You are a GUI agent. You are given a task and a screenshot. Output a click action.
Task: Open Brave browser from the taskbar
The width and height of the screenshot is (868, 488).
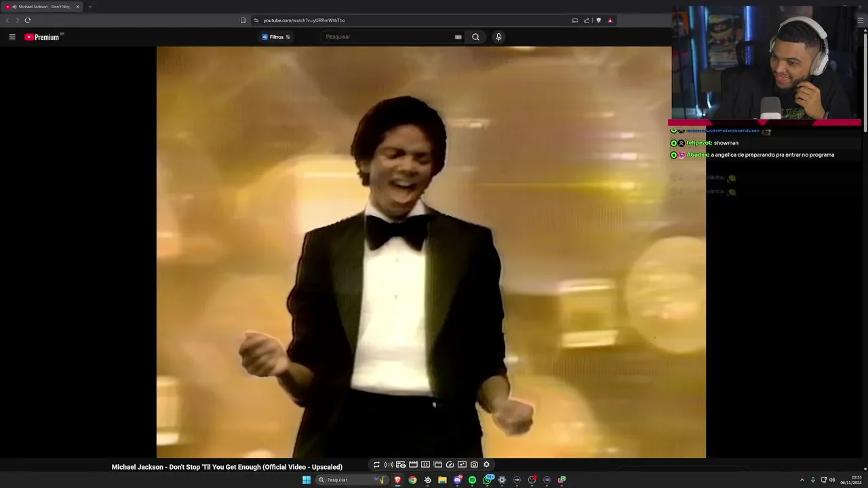tap(398, 480)
